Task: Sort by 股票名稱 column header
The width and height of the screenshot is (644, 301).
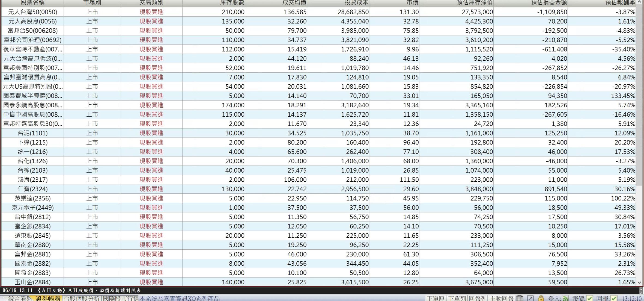Action: 32,3
